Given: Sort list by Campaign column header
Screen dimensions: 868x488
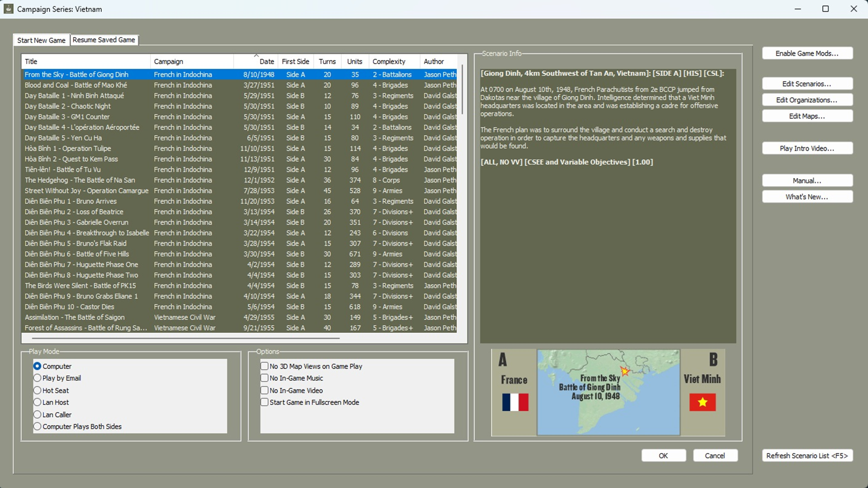Looking at the screenshot, I should click(x=169, y=61).
